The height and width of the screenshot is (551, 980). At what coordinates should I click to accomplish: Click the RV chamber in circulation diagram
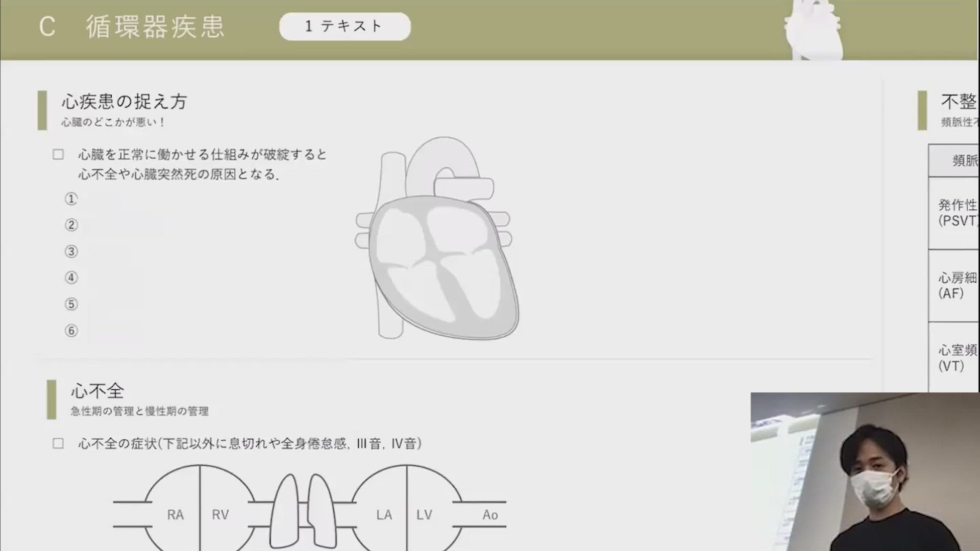pyautogui.click(x=220, y=514)
